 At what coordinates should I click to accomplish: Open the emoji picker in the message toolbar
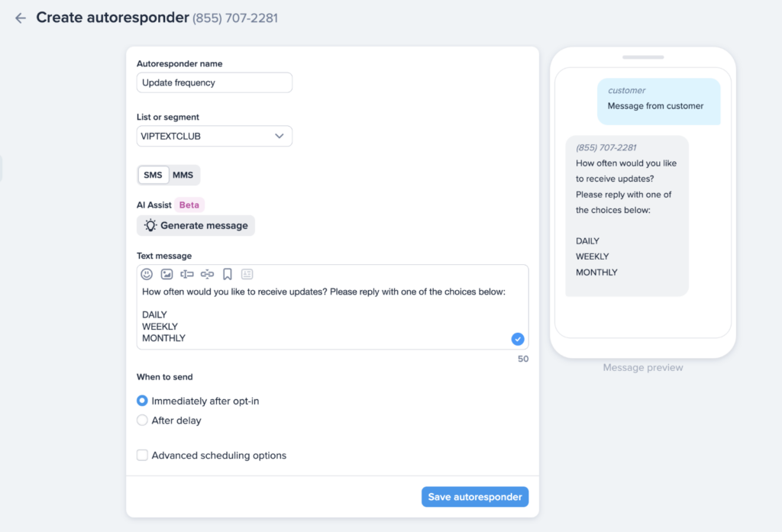click(147, 274)
